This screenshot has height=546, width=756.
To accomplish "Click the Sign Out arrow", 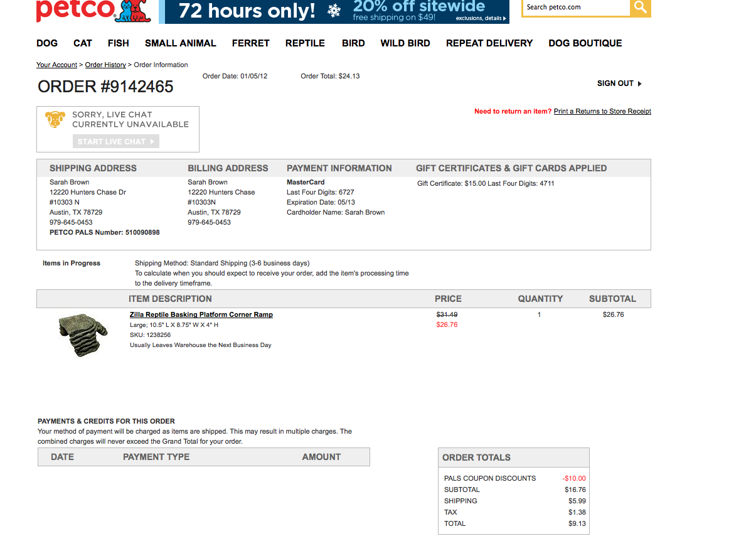I will (639, 83).
